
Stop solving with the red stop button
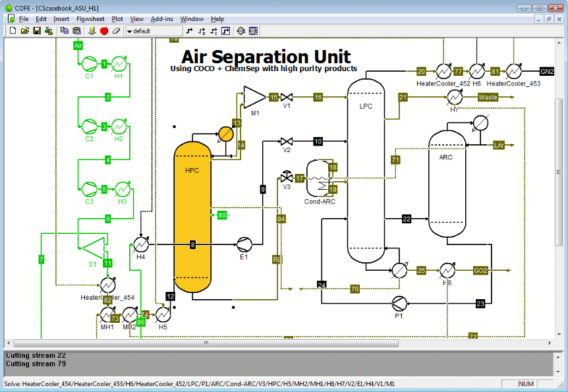click(104, 31)
